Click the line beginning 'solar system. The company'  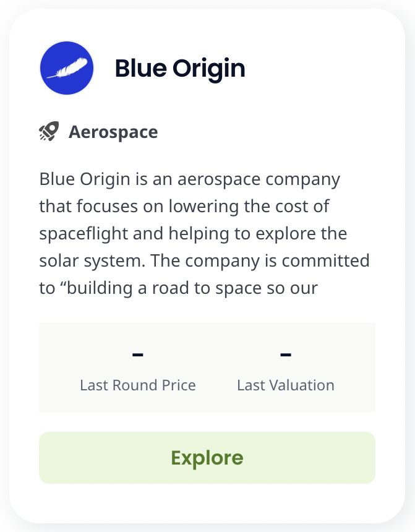coord(204,261)
